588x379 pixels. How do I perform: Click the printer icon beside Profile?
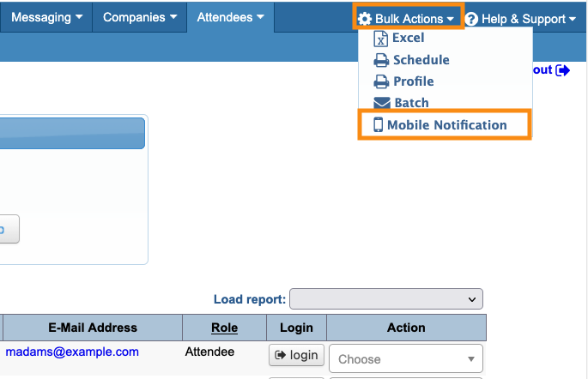[x=381, y=81]
